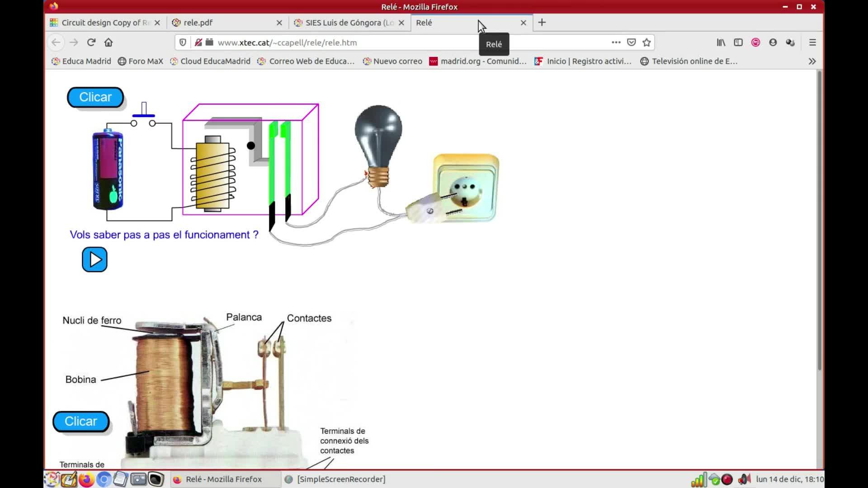868x488 pixels.
Task: Open the Firefox hamburger menu
Action: [x=812, y=42]
